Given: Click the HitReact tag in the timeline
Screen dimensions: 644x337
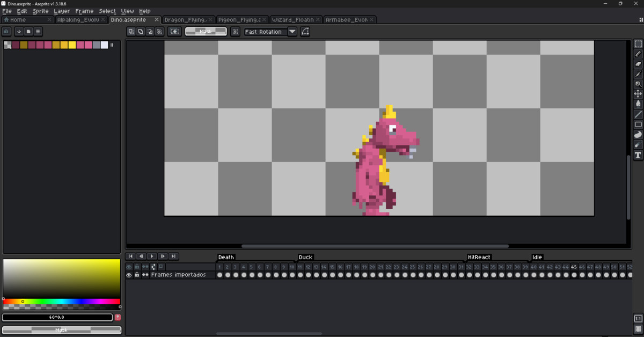Looking at the screenshot, I should [479, 257].
